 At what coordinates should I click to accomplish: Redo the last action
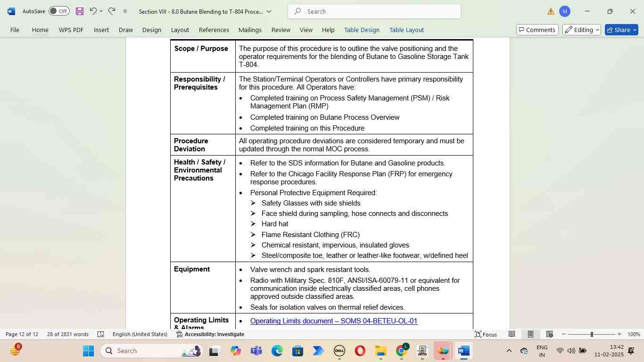112,11
